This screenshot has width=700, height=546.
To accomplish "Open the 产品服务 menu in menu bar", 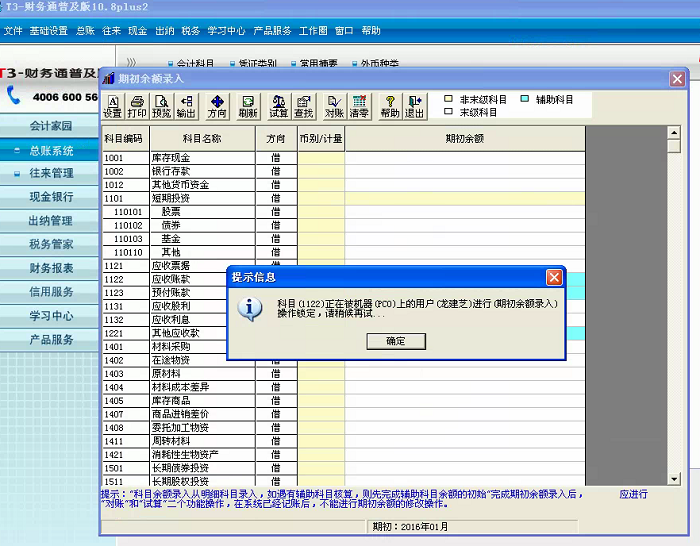I will pyautogui.click(x=272, y=31).
